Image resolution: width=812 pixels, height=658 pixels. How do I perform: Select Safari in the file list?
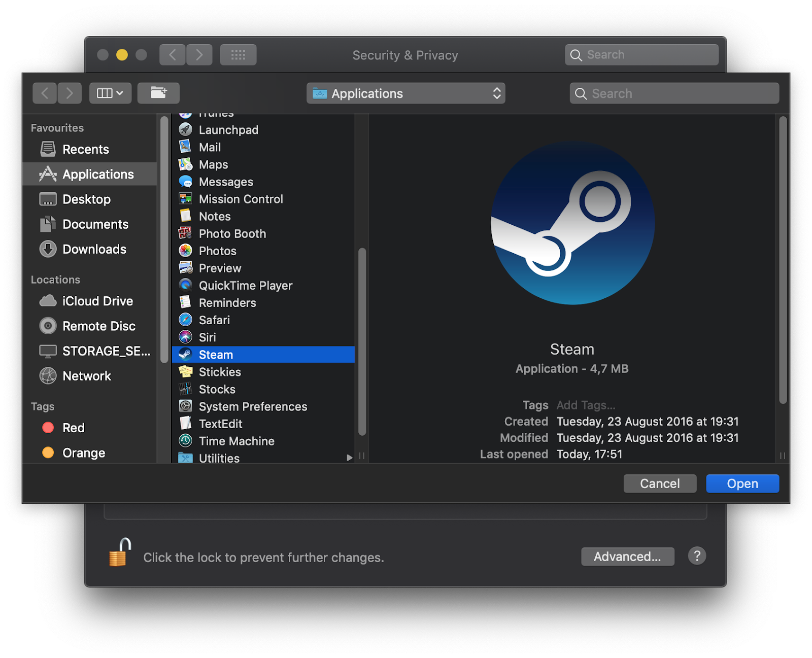pos(214,320)
